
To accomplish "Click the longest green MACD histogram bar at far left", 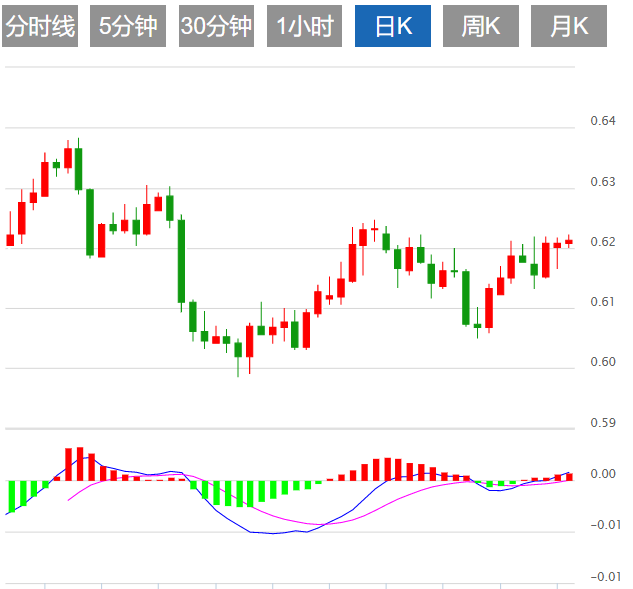I will (x=10, y=496).
